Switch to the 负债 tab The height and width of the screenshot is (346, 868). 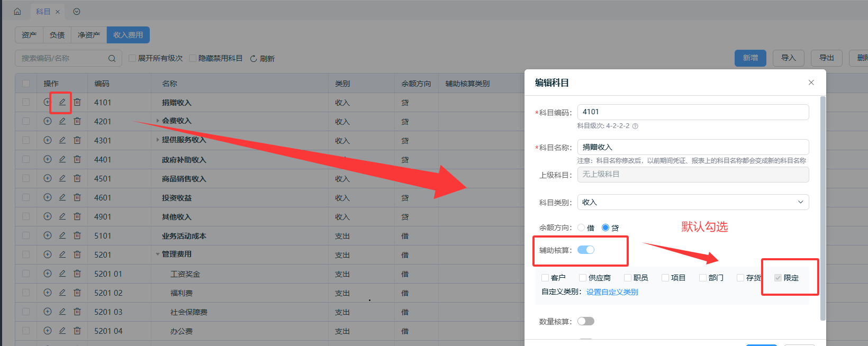click(x=57, y=35)
